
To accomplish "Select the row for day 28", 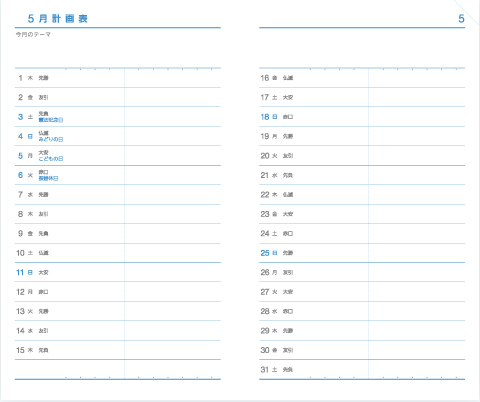I will pyautogui.click(x=362, y=311).
